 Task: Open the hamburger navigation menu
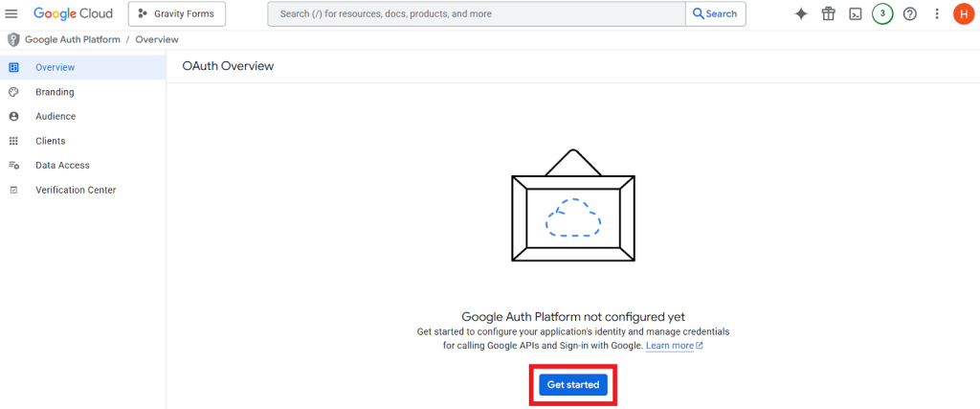tap(11, 13)
